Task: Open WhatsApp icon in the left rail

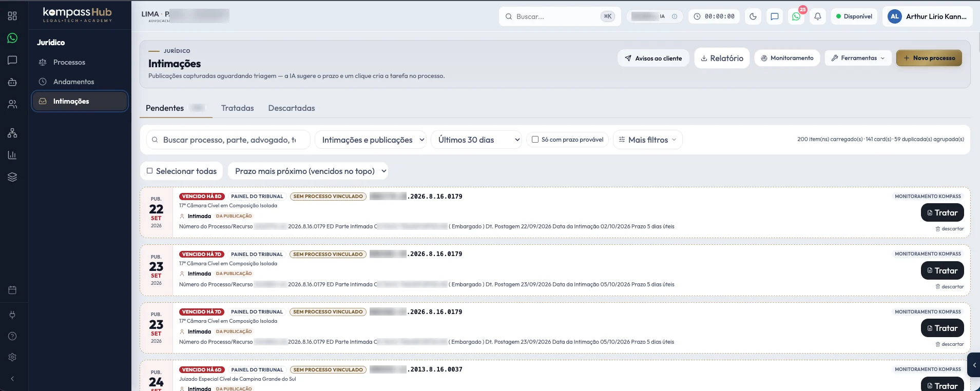Action: [x=12, y=38]
